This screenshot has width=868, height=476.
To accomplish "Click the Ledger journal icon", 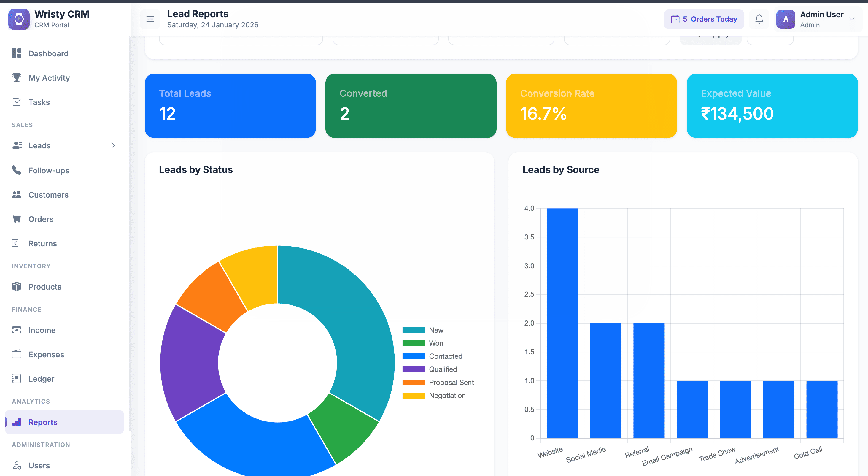I will tap(17, 379).
